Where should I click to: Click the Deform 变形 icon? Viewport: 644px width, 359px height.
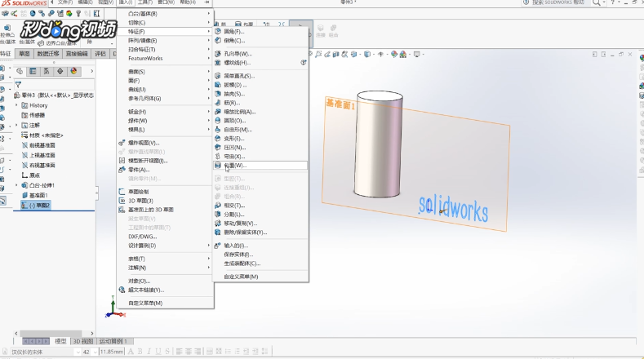tap(218, 139)
